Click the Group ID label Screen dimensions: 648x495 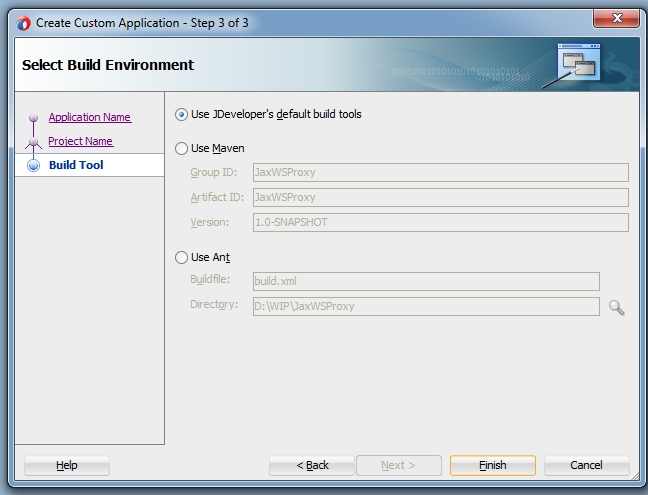click(214, 172)
